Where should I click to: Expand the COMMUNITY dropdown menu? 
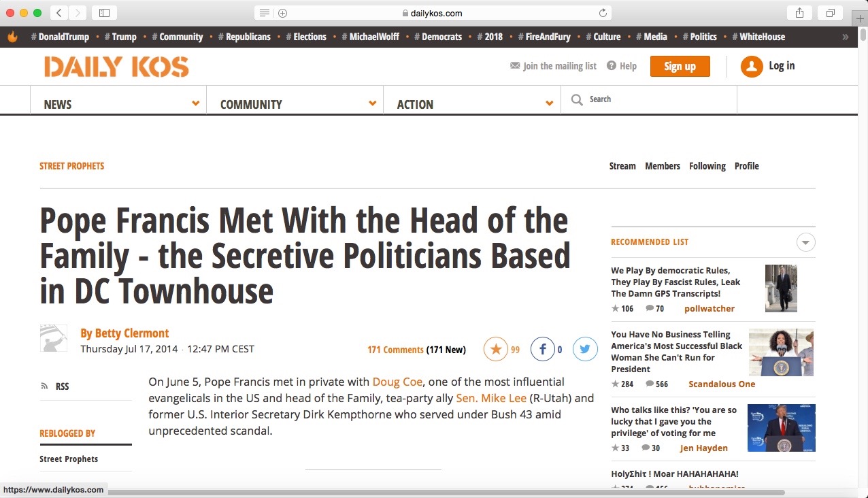click(372, 103)
